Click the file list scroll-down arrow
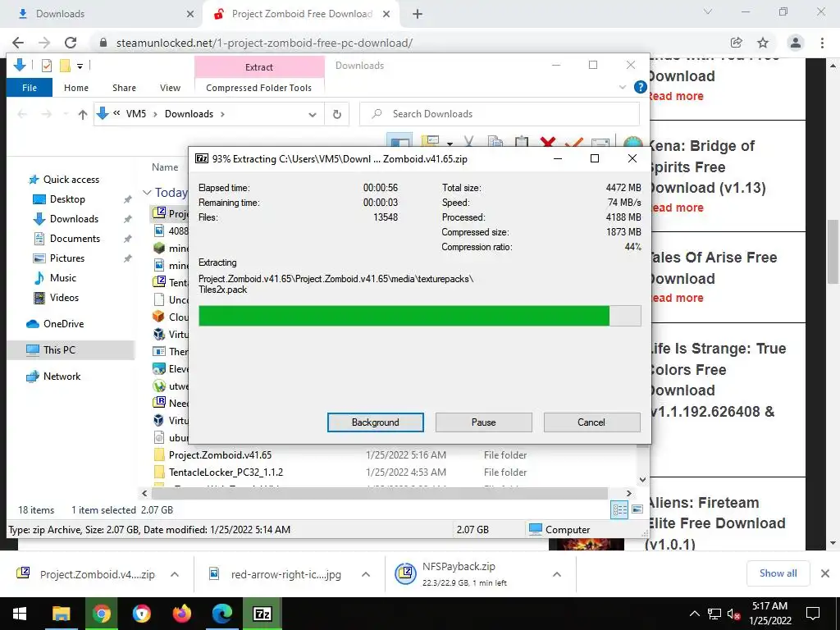 click(643, 480)
